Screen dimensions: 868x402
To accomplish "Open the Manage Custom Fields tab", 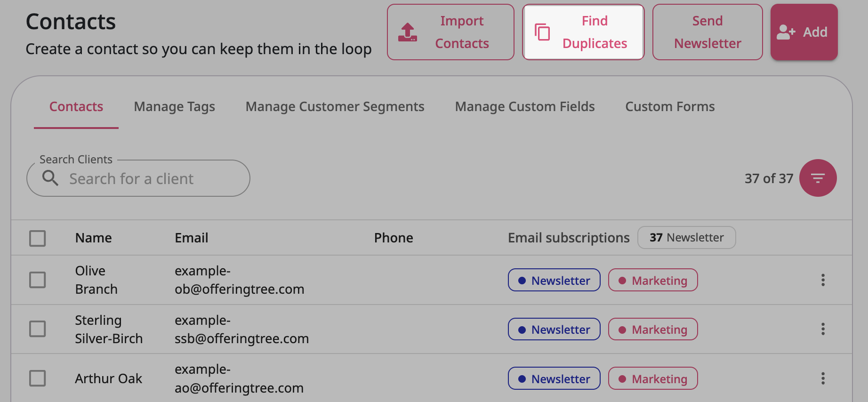I will tap(525, 107).
